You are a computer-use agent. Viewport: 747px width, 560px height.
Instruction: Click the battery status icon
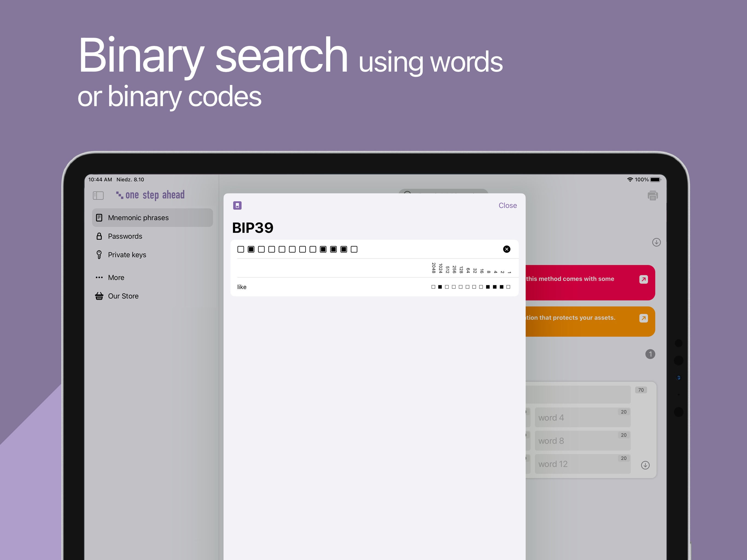click(x=655, y=180)
